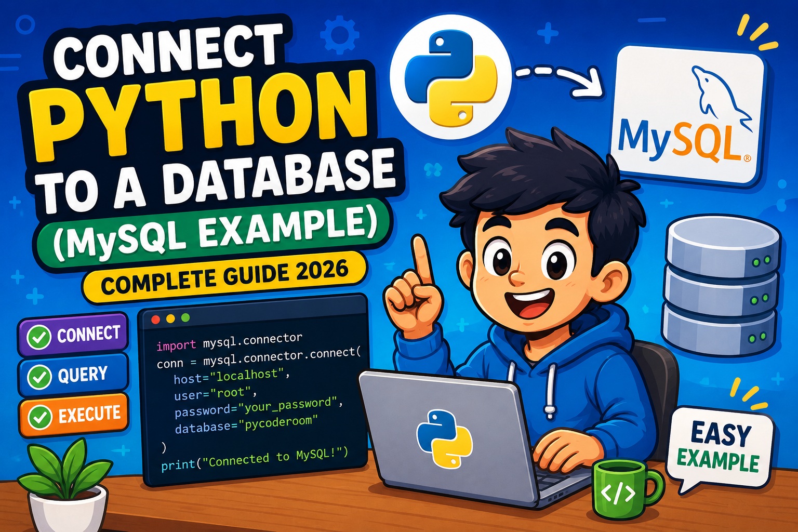
Task: Click the cartoon boy's smiling face
Action: [x=534, y=270]
